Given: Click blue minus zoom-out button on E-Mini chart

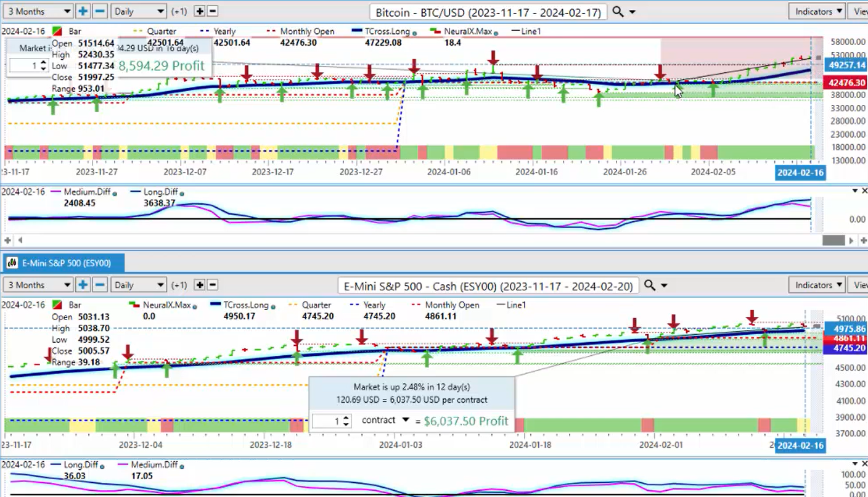Looking at the screenshot, I should point(100,285).
